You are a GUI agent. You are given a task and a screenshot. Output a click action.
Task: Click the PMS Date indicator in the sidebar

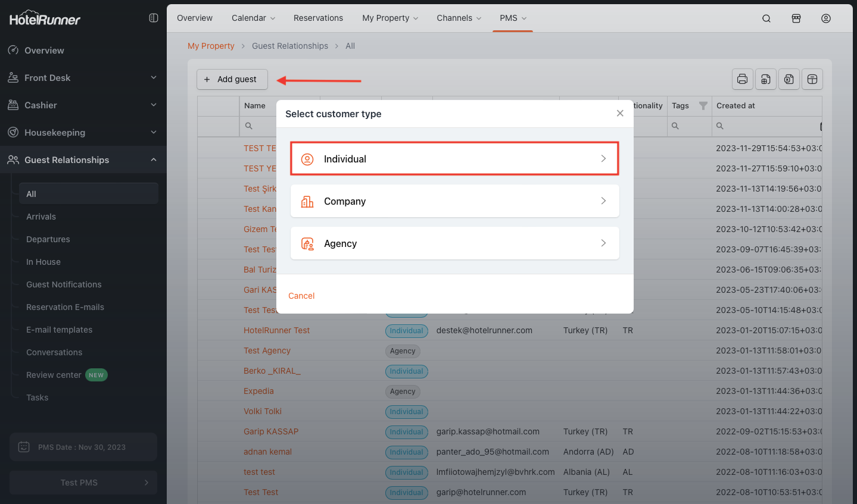coord(83,447)
